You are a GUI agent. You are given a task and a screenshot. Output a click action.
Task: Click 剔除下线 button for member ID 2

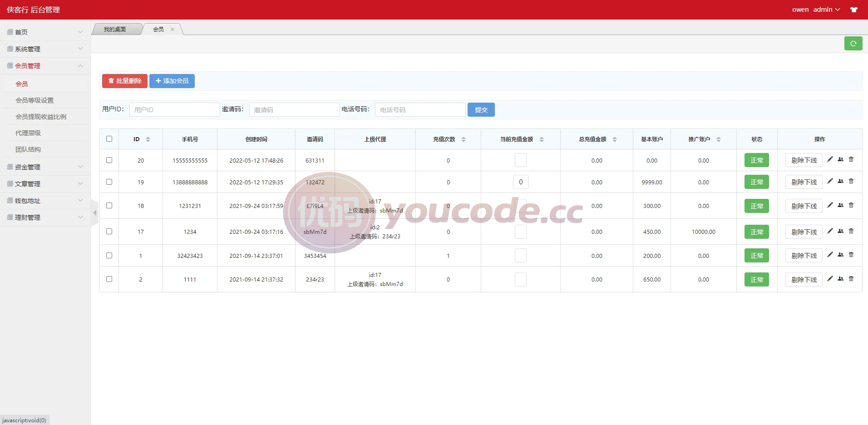coord(804,280)
